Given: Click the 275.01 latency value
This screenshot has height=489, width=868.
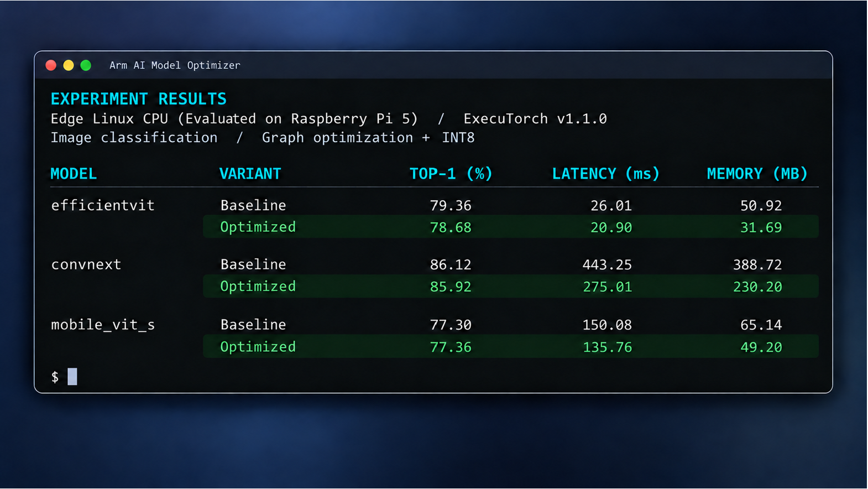Looking at the screenshot, I should click(x=607, y=287).
